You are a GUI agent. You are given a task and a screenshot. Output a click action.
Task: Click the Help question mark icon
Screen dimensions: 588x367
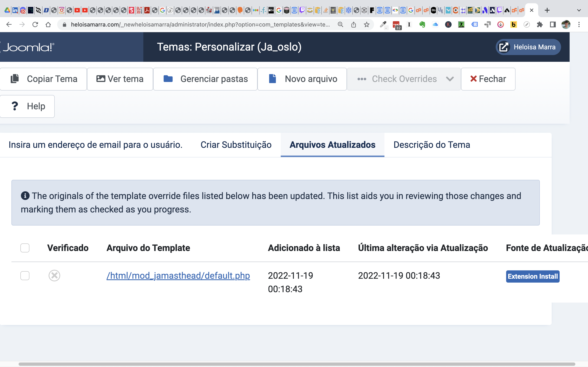15,106
